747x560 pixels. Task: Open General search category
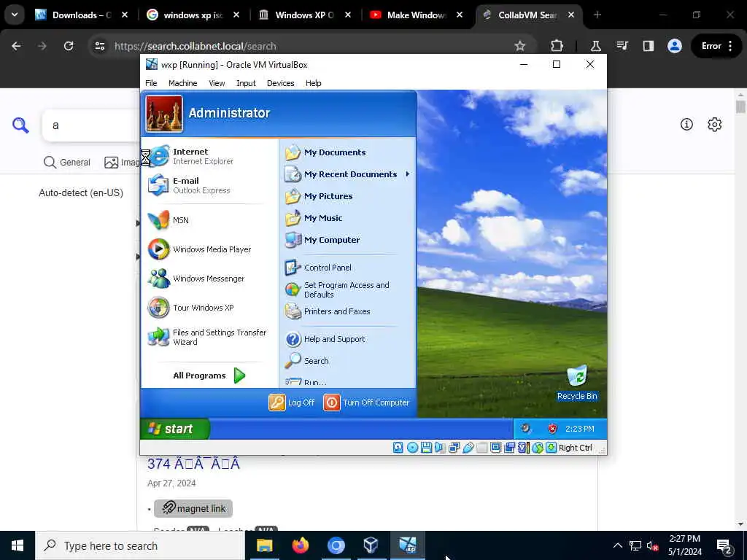pyautogui.click(x=66, y=163)
